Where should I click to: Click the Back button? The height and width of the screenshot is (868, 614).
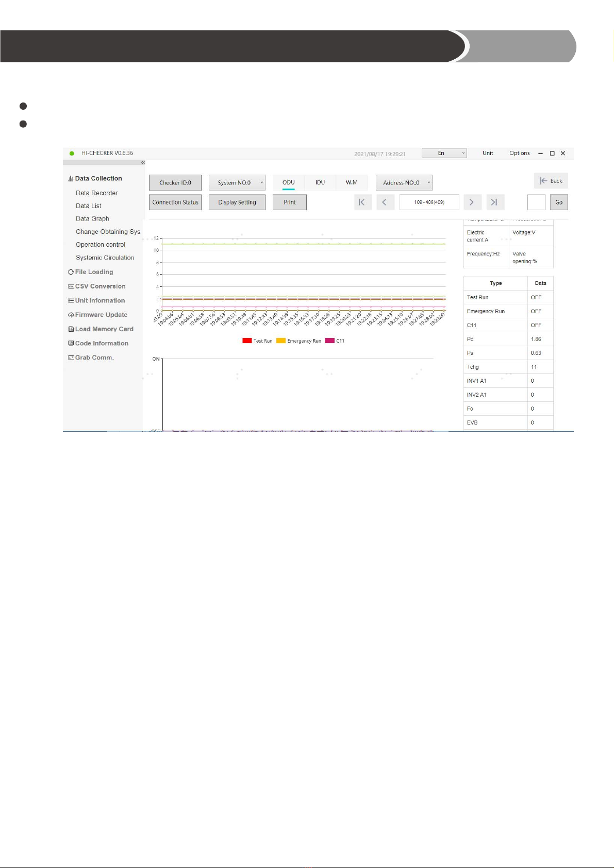[551, 181]
